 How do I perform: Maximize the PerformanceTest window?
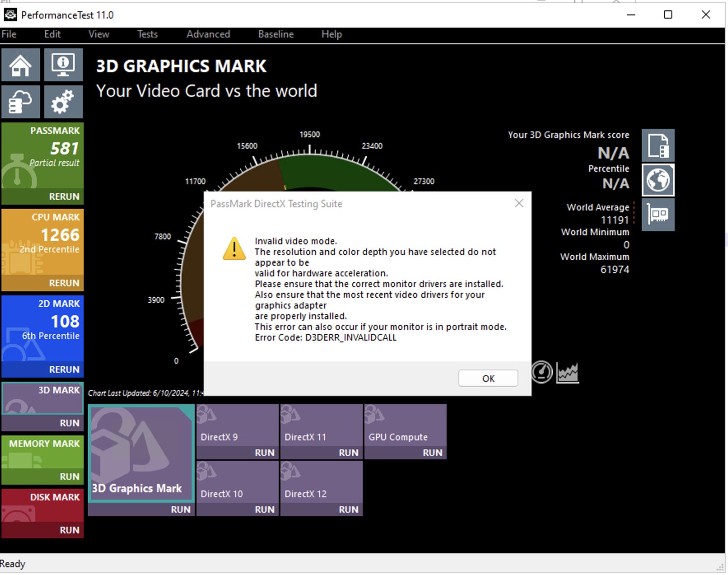(668, 15)
